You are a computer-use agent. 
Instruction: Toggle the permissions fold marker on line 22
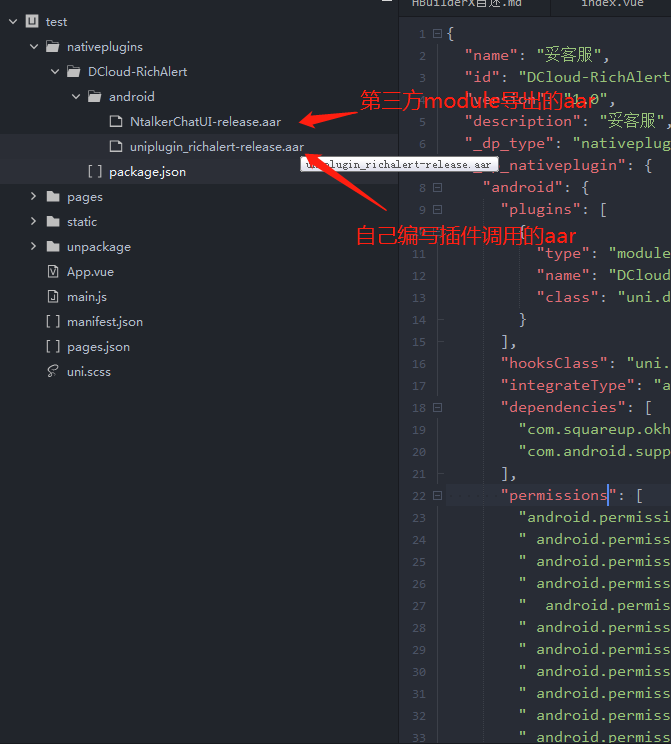tap(437, 496)
